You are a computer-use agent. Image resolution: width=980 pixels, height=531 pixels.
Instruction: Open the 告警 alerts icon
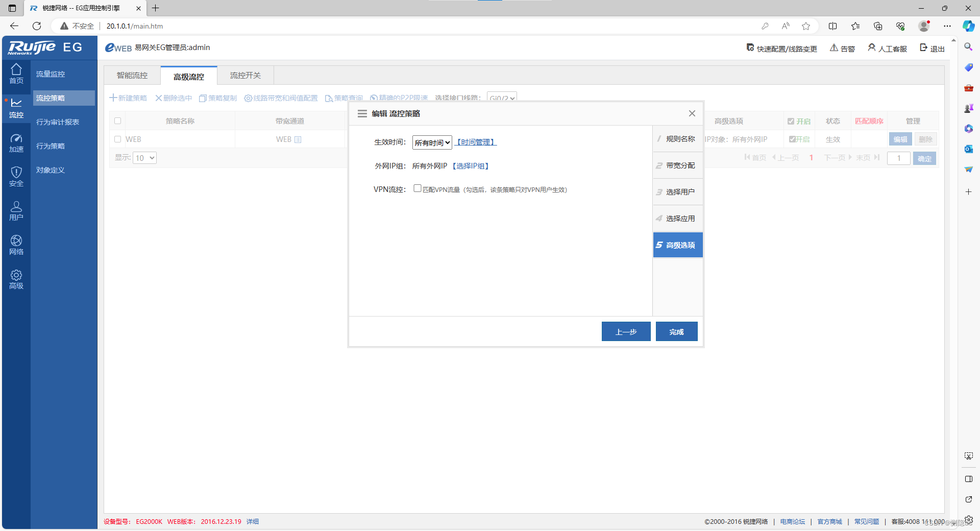pyautogui.click(x=842, y=48)
